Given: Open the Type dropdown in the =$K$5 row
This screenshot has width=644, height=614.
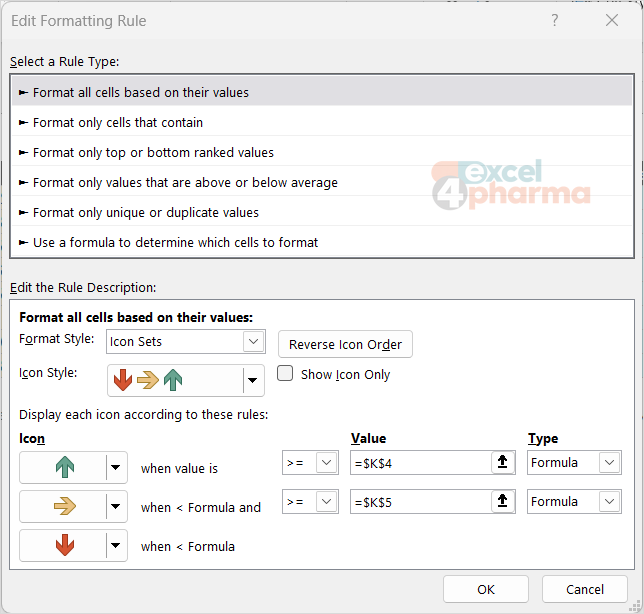Looking at the screenshot, I should 574,501.
